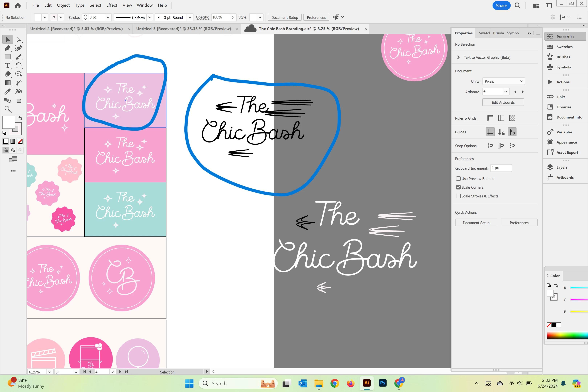Open the stroke weight dropdown
This screenshot has width=588, height=392.
click(108, 17)
